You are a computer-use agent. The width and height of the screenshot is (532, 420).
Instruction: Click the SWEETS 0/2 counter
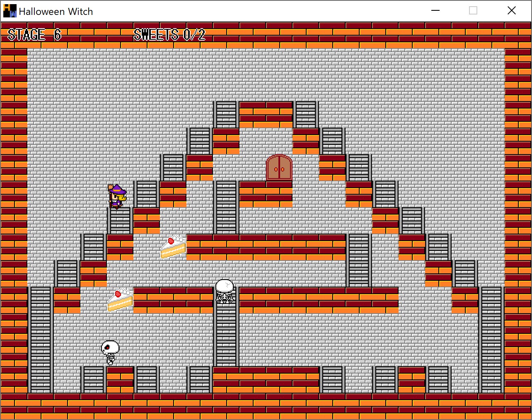[169, 35]
